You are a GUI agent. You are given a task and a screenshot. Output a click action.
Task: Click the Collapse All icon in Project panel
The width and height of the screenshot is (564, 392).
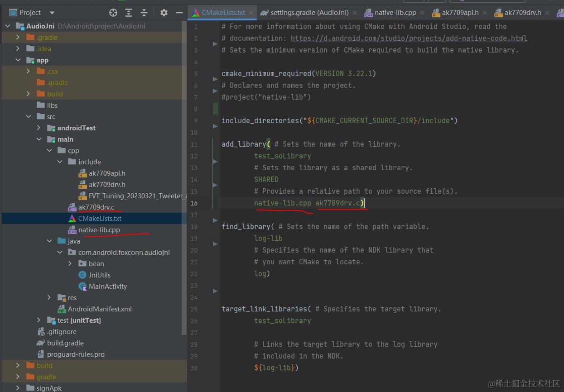click(144, 13)
